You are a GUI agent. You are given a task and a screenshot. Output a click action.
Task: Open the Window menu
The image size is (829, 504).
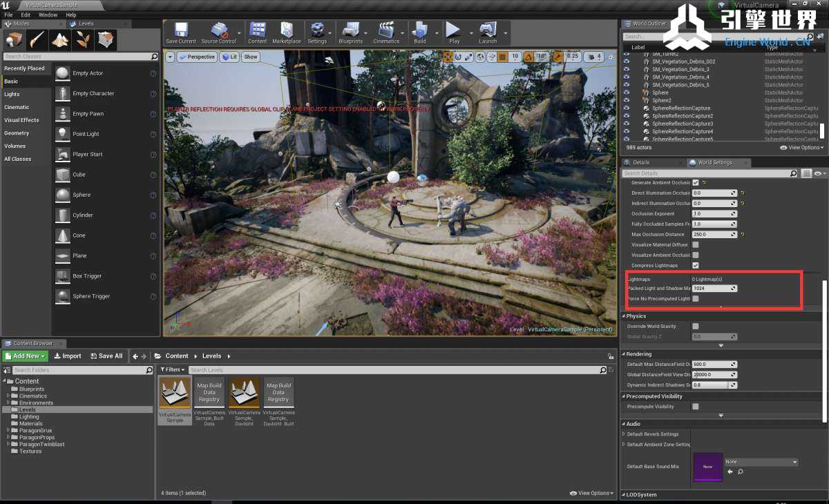tap(48, 14)
